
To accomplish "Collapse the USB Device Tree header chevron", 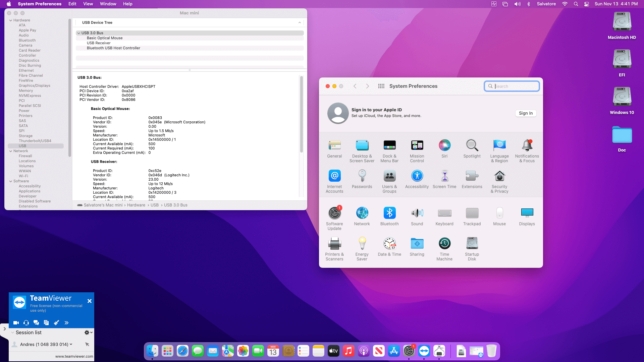I will click(x=300, y=23).
